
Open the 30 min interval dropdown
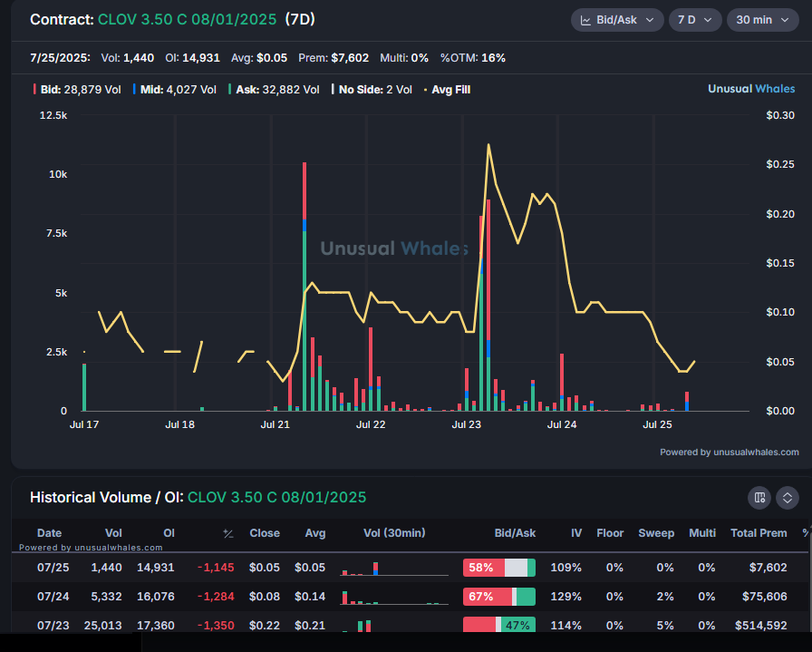coord(762,20)
